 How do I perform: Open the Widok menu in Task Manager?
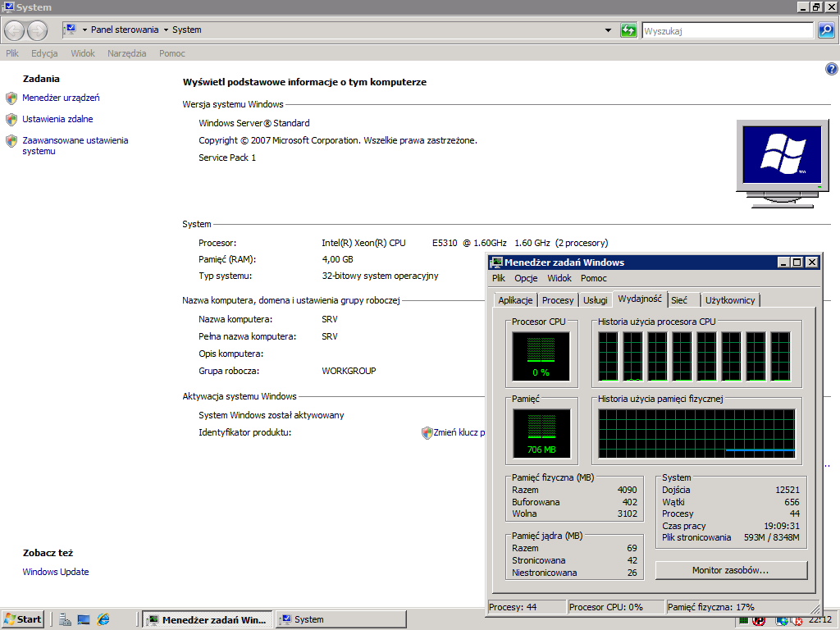click(x=559, y=279)
